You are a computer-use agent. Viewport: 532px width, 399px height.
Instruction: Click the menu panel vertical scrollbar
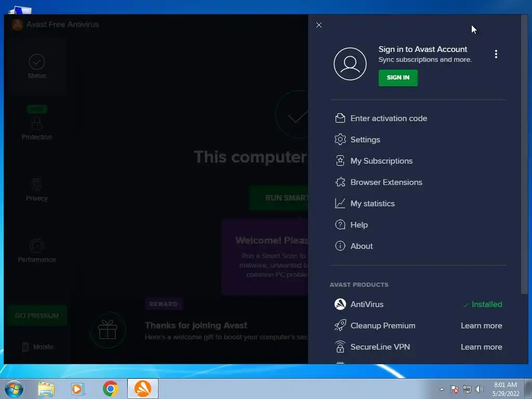click(524, 154)
